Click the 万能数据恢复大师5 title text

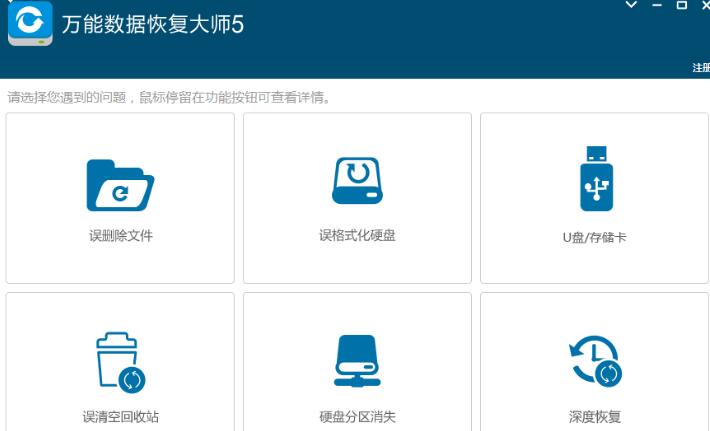(x=153, y=24)
